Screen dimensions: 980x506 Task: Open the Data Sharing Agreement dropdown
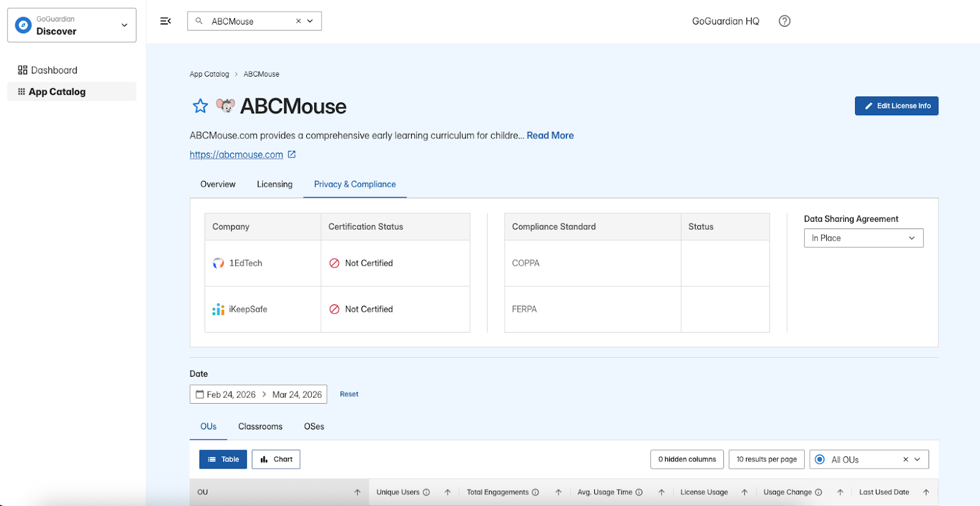(x=864, y=238)
